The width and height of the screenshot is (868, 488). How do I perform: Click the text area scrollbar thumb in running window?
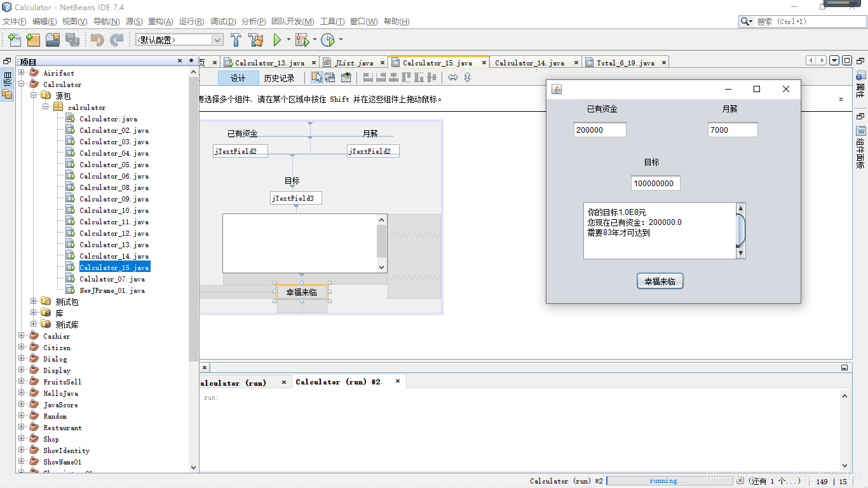(x=740, y=231)
